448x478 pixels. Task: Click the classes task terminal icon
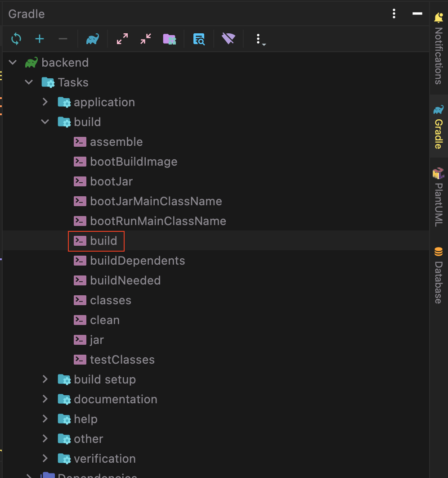pos(80,300)
